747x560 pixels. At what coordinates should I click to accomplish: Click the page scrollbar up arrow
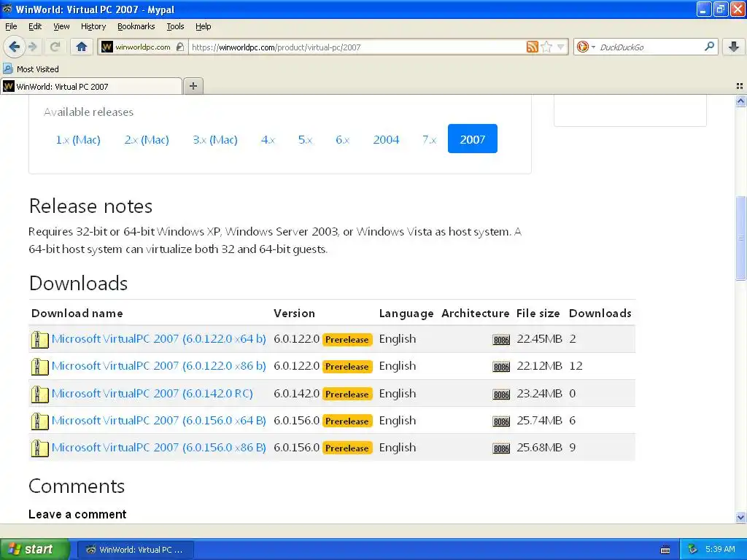tap(740, 101)
